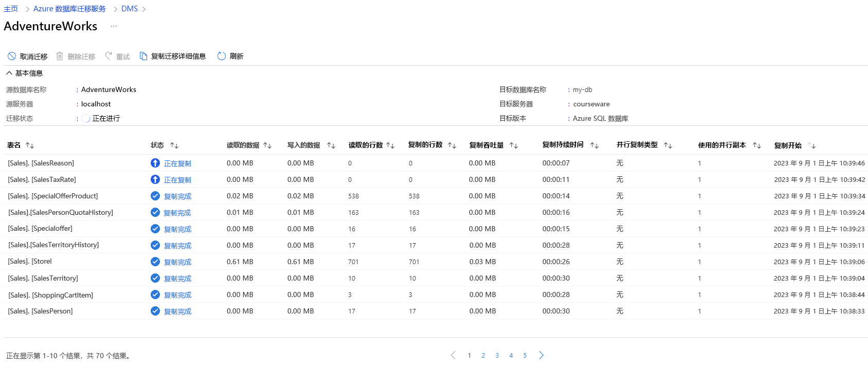Sort by 读取的行数 column arrows
This screenshot has width=868, height=369.
(390, 145)
